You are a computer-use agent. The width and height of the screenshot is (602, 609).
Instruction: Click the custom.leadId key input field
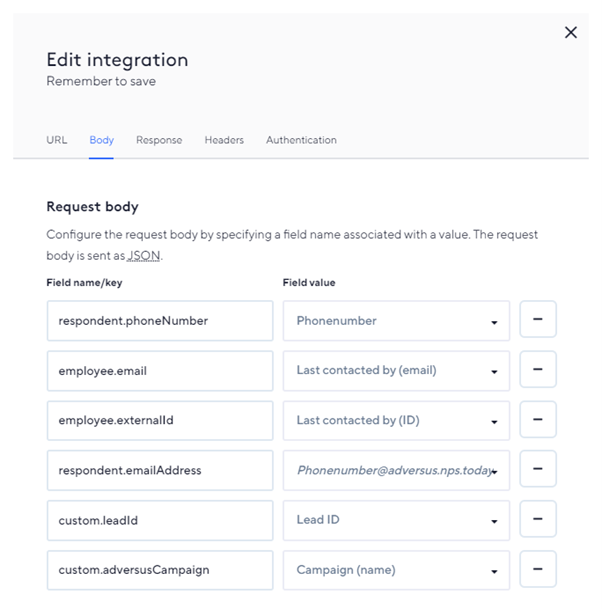tap(160, 521)
